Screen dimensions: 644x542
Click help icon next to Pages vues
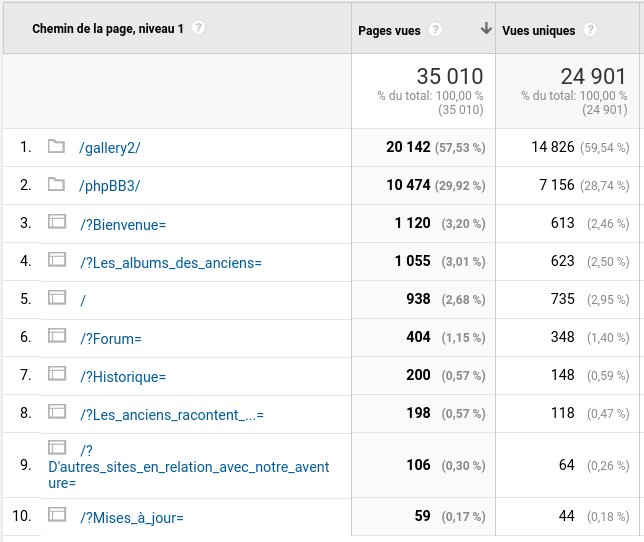pos(435,30)
